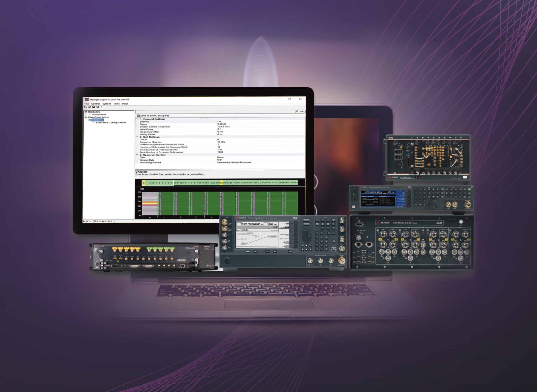
Task: Click the Enabled value 'On'
Action: click(219, 121)
